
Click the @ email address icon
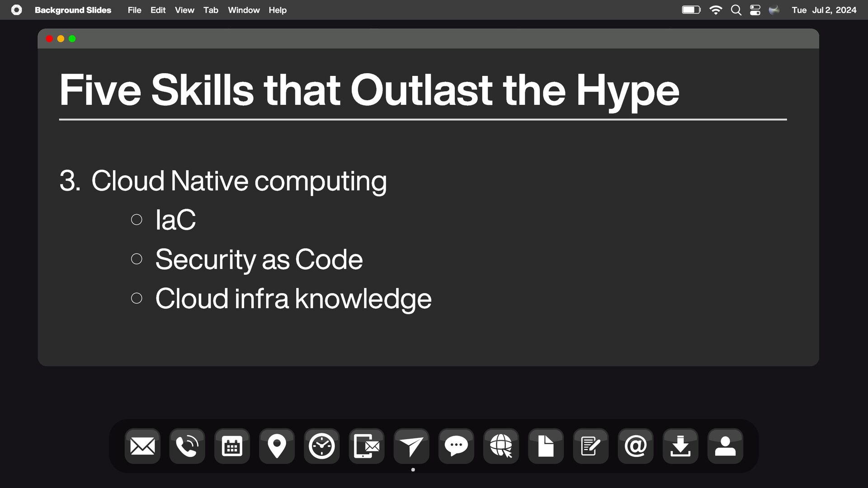point(635,446)
